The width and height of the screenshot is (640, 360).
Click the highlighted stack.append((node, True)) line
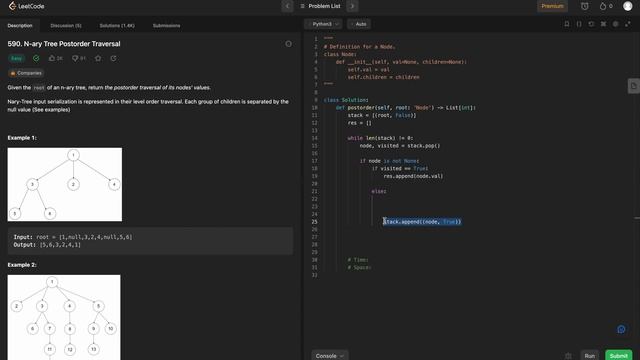tap(422, 222)
